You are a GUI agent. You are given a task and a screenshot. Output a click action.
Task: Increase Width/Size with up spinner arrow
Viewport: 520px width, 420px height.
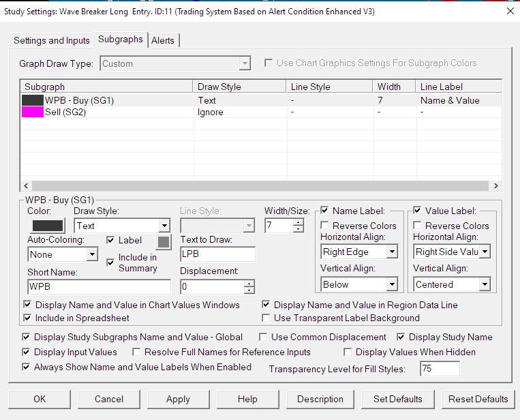pyautogui.click(x=298, y=222)
